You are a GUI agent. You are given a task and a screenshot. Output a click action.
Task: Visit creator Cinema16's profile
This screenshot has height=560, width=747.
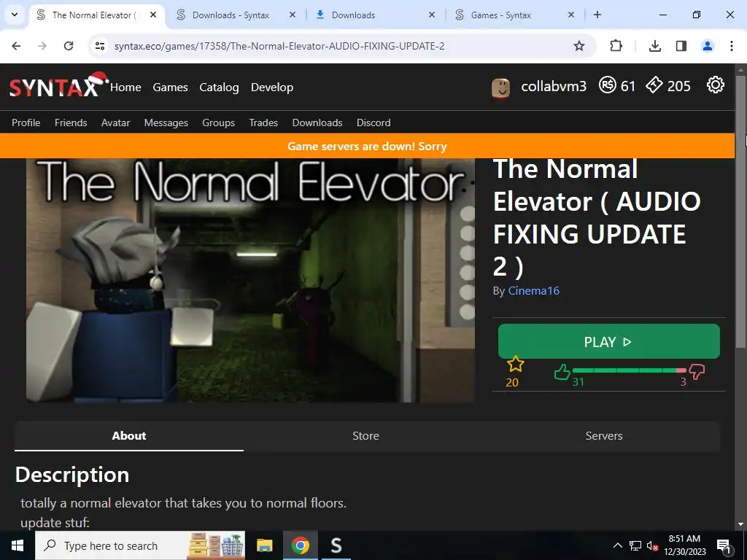tap(533, 290)
